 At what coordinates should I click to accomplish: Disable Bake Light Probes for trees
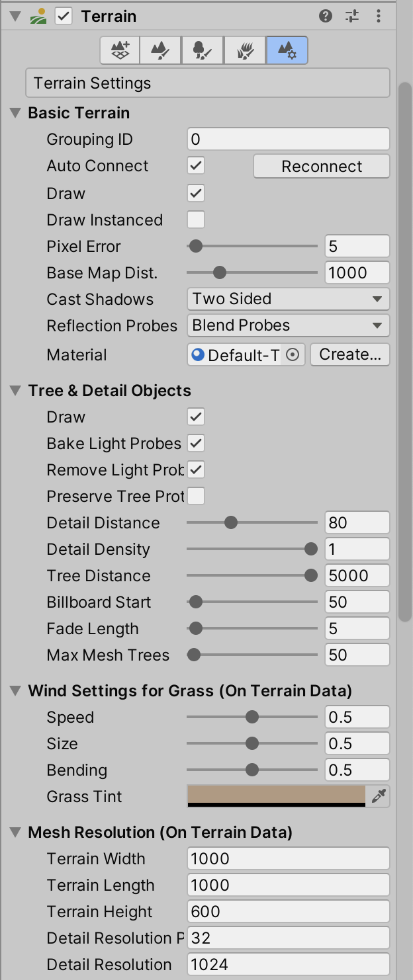click(x=196, y=443)
